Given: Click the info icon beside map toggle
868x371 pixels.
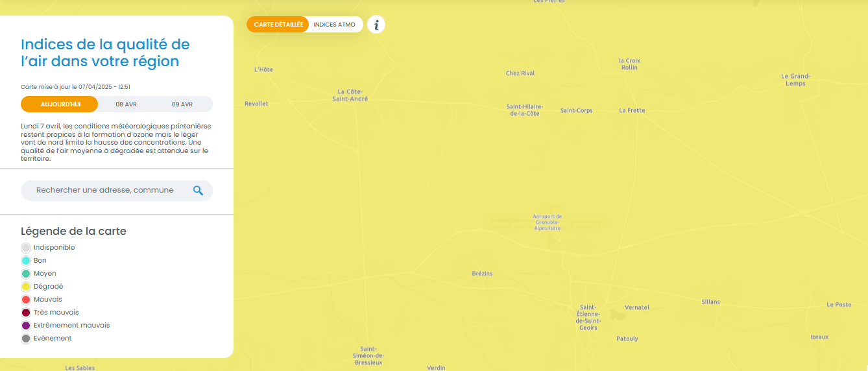Looking at the screenshot, I should coord(376,25).
